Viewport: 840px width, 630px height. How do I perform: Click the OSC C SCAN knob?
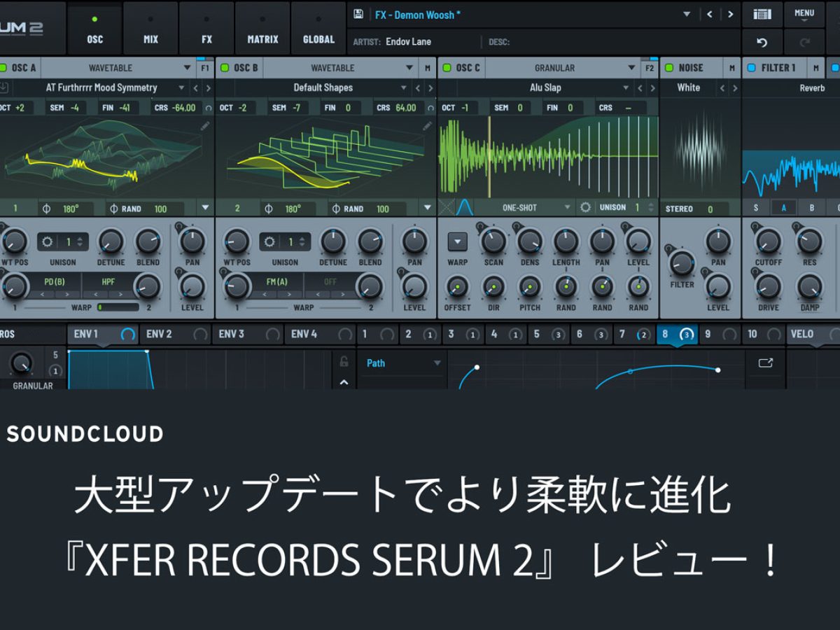493,241
